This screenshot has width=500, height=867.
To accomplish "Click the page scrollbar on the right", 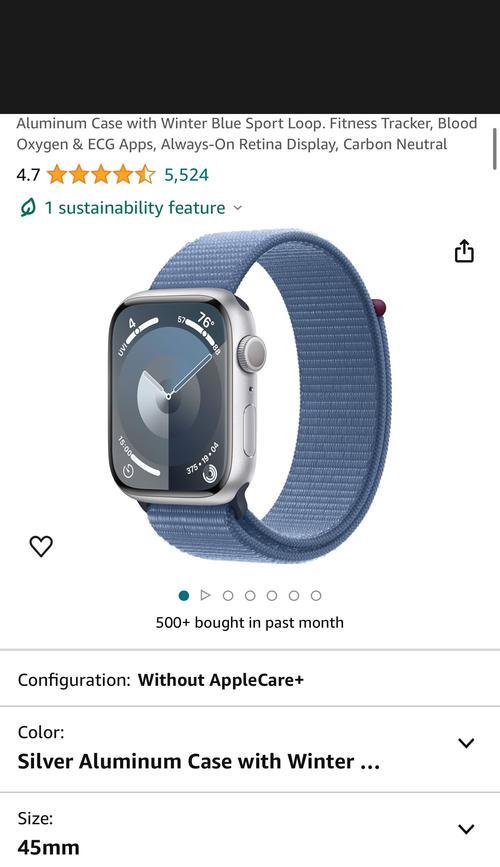I will [495, 148].
